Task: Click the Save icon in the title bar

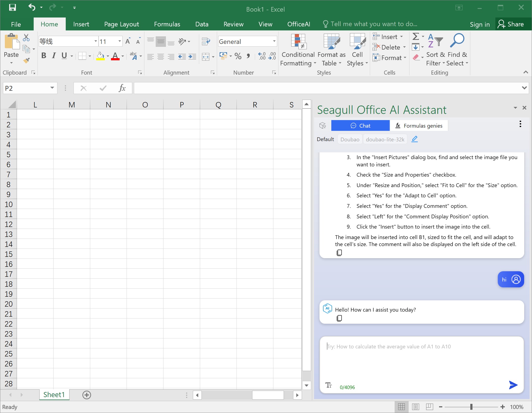Action: (x=12, y=8)
